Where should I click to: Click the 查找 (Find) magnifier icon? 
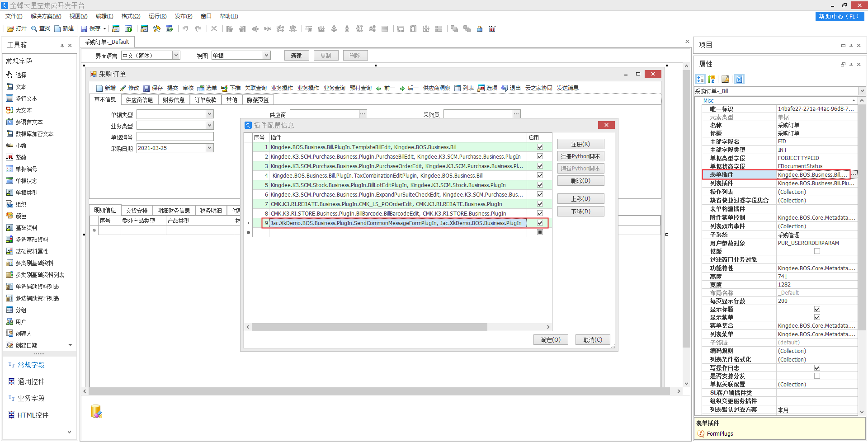34,28
